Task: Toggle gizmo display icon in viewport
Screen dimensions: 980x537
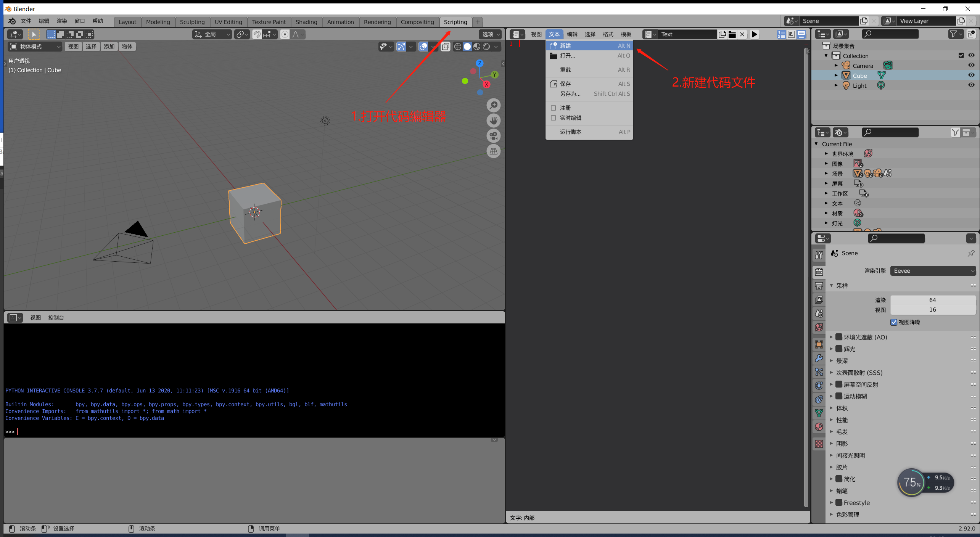Action: [x=401, y=47]
